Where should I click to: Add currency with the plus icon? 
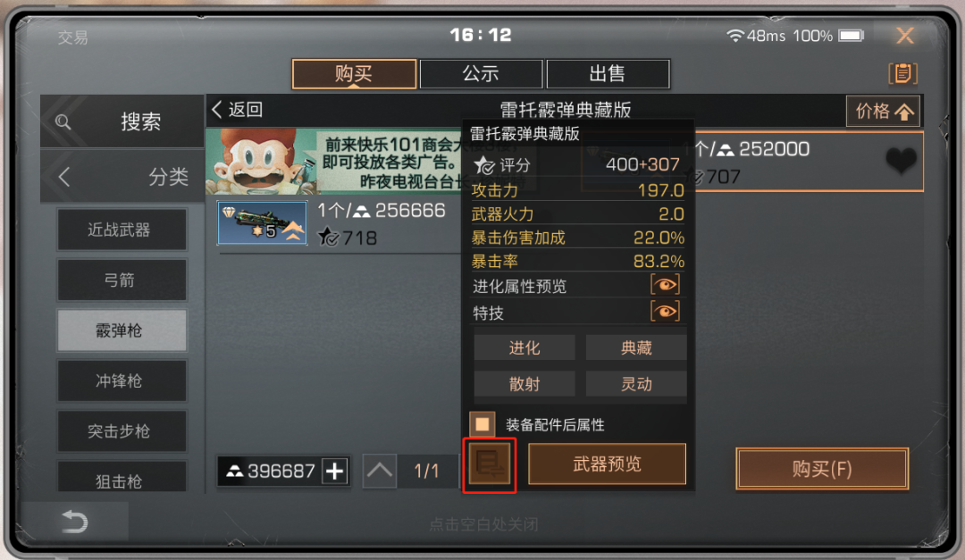tap(335, 472)
